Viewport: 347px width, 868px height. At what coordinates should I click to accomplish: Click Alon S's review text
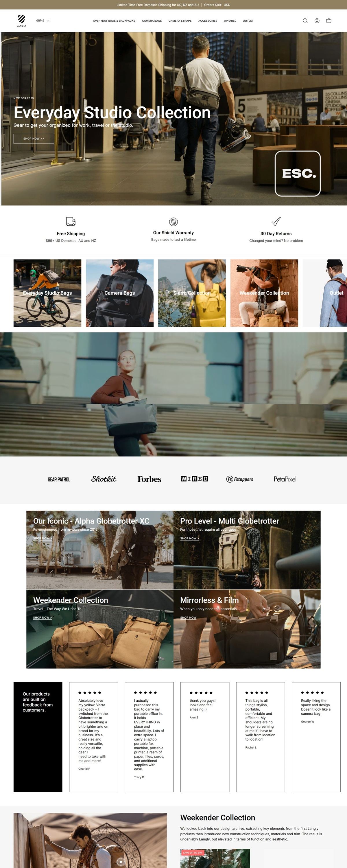[202, 705]
